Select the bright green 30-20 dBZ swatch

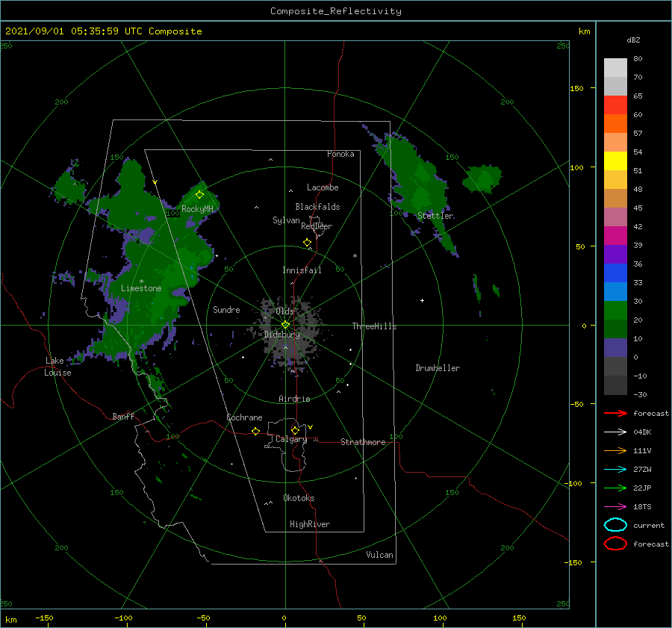pos(615,310)
